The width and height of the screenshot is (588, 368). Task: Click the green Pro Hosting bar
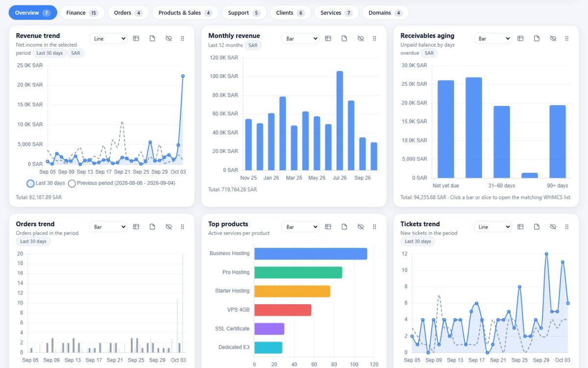[298, 272]
